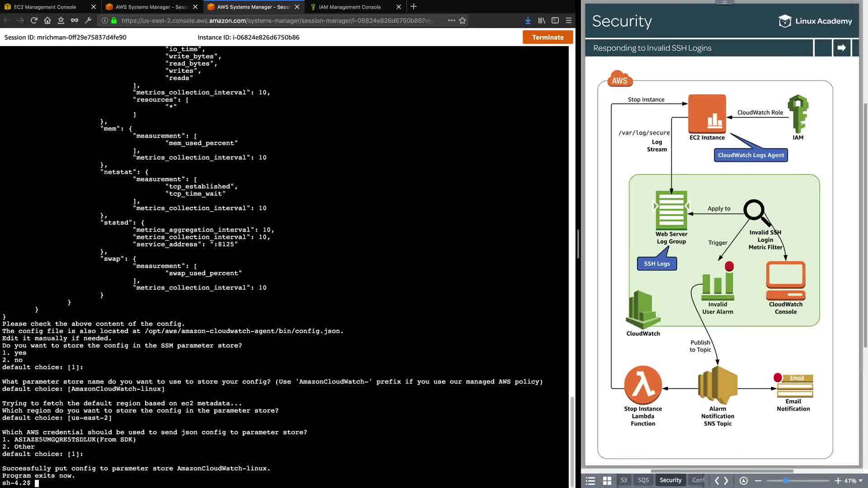Select the SQS diagram page tab
The height and width of the screenshot is (488, 868).
click(643, 480)
